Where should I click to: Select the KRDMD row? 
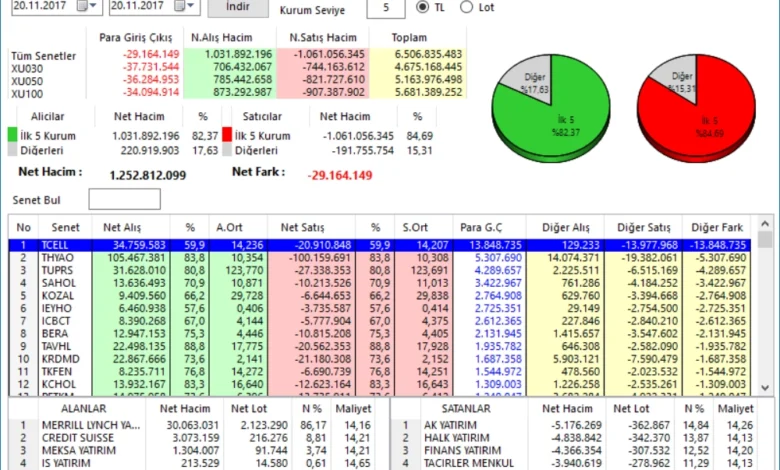click(380, 359)
